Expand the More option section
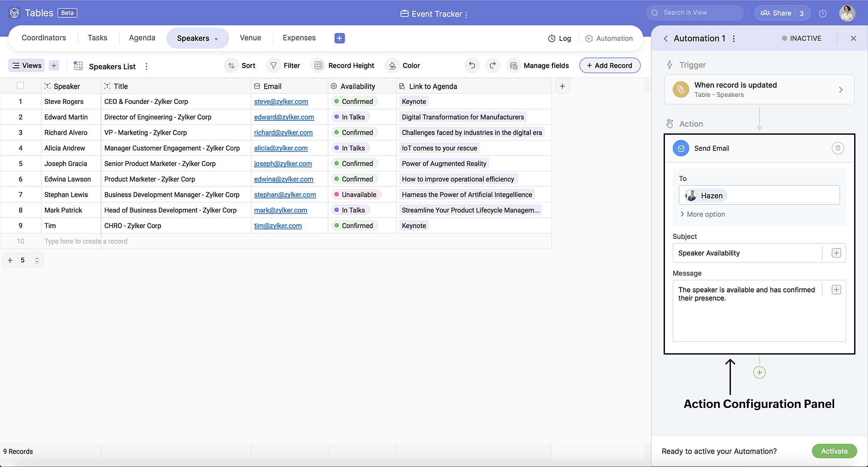868x467 pixels. (702, 214)
